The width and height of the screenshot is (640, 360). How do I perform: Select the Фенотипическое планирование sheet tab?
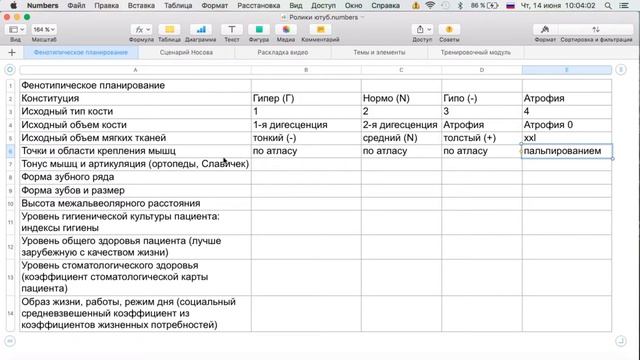[x=81, y=52]
